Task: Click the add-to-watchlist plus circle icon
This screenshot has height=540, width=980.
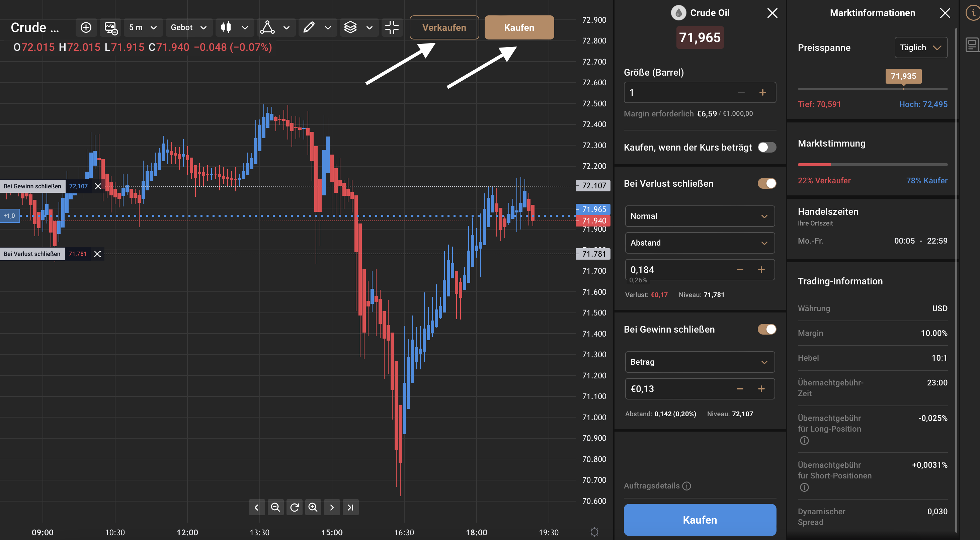Action: [86, 27]
